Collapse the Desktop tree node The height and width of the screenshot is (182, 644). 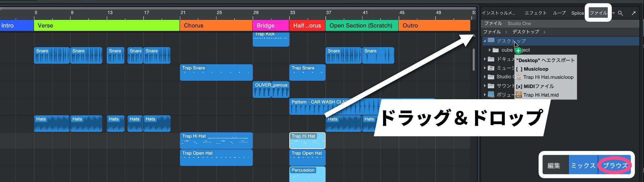(x=485, y=41)
